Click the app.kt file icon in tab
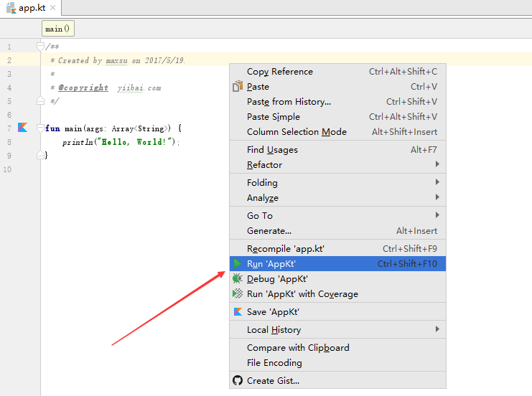The width and height of the screenshot is (532, 396). pyautogui.click(x=11, y=9)
